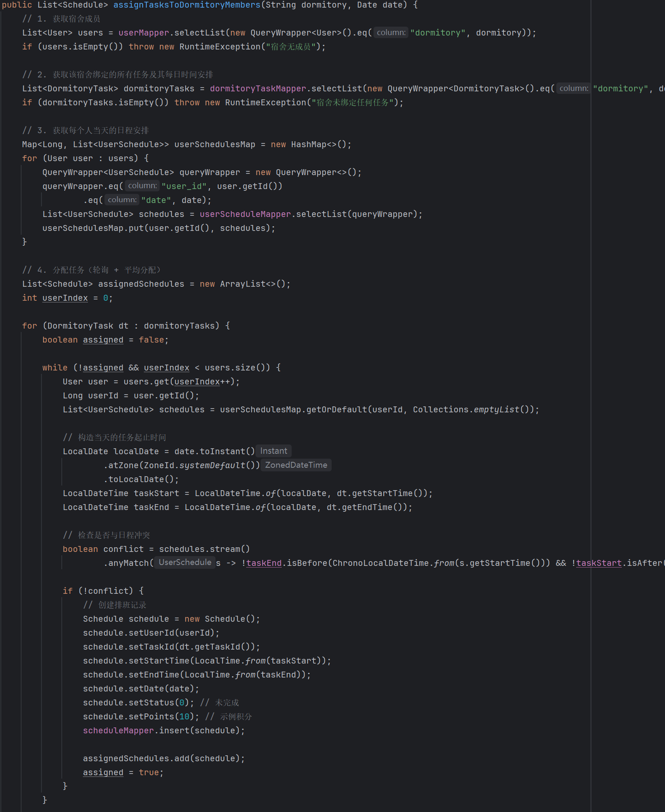Click the userScheduleMapper field reference
Viewport: 665px width, 812px height.
tap(245, 214)
